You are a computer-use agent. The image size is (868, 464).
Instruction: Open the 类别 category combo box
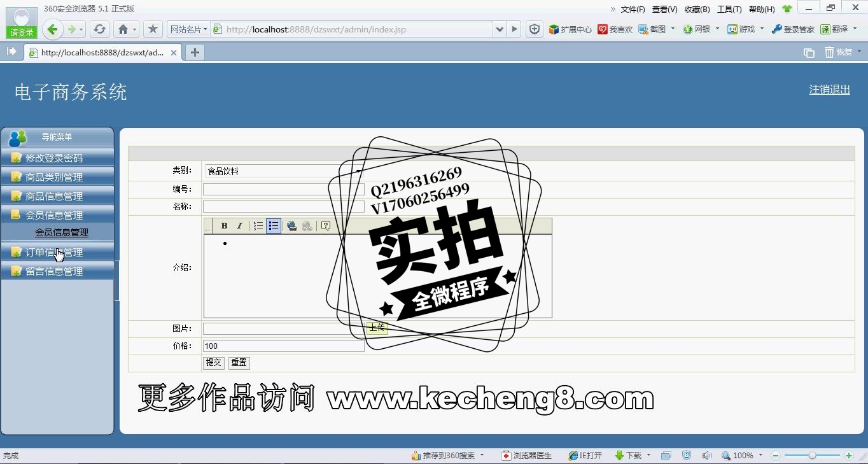pyautogui.click(x=284, y=171)
